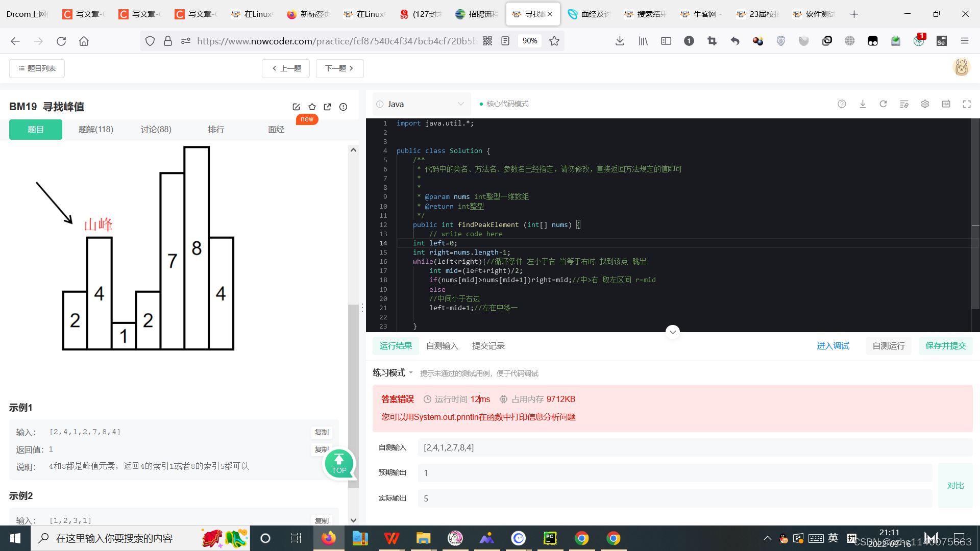Click the 自测输入 input field
This screenshot has height=551, width=980.
click(x=694, y=447)
